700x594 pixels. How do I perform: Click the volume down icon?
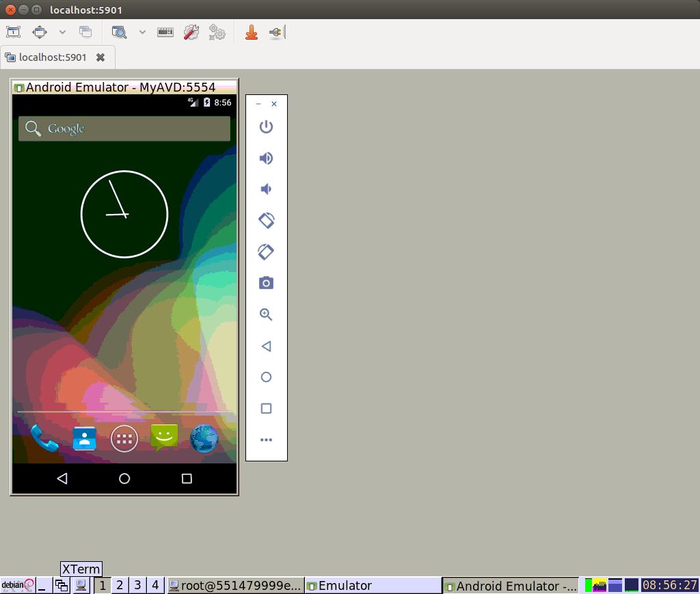tap(266, 189)
